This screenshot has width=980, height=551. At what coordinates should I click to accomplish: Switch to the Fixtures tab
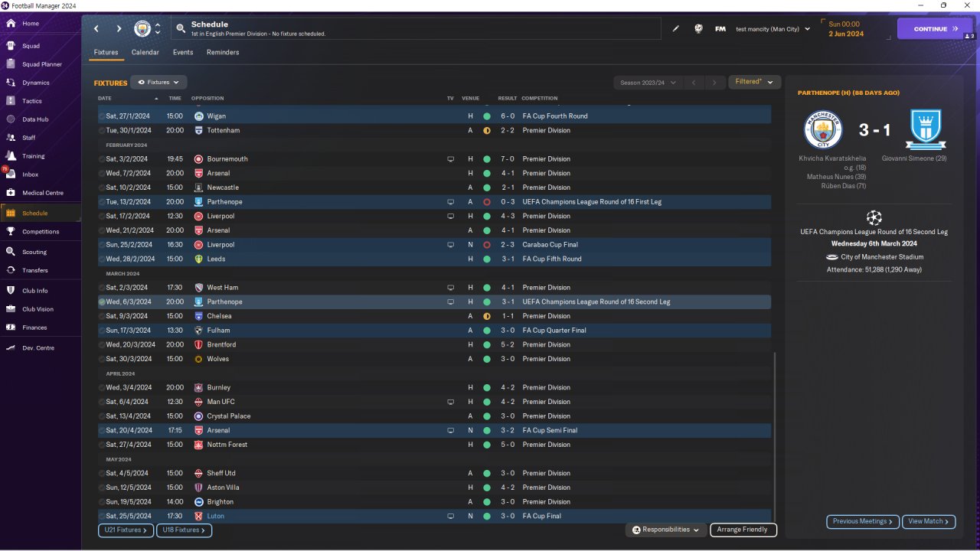106,53
